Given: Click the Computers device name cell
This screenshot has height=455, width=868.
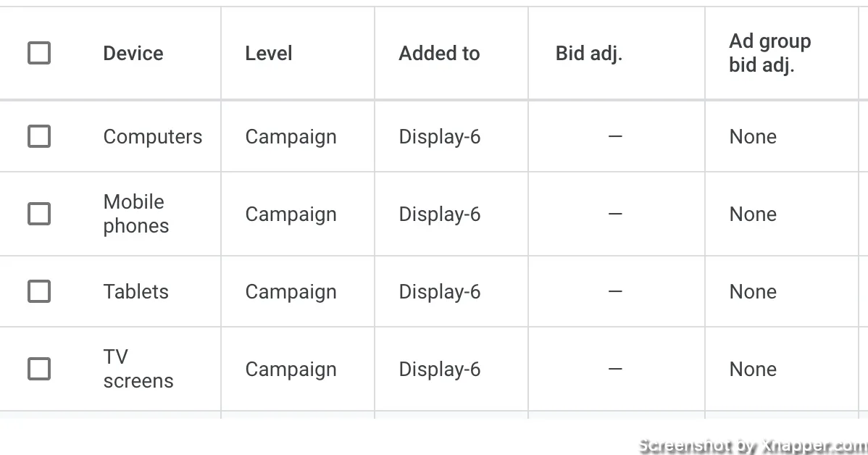Looking at the screenshot, I should coord(153,137).
